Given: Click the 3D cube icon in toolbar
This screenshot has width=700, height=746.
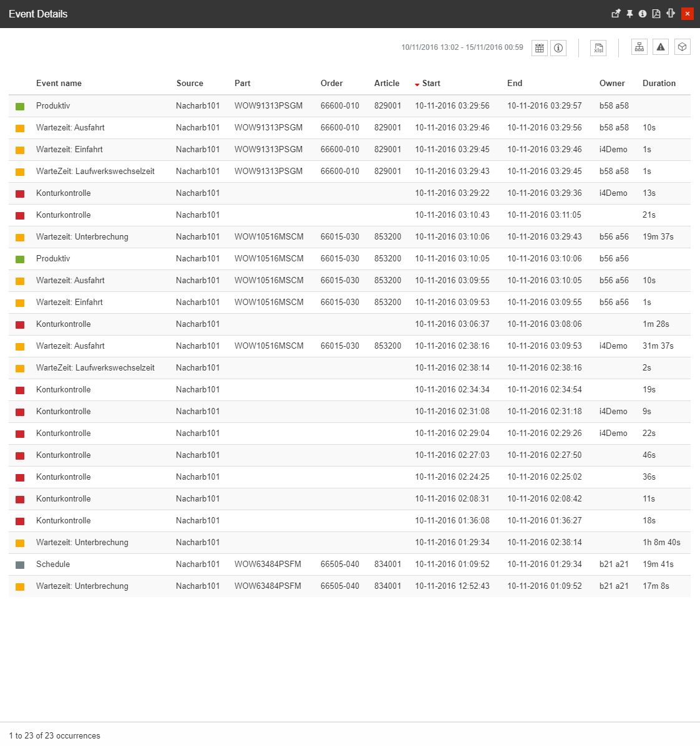Looking at the screenshot, I should [683, 47].
